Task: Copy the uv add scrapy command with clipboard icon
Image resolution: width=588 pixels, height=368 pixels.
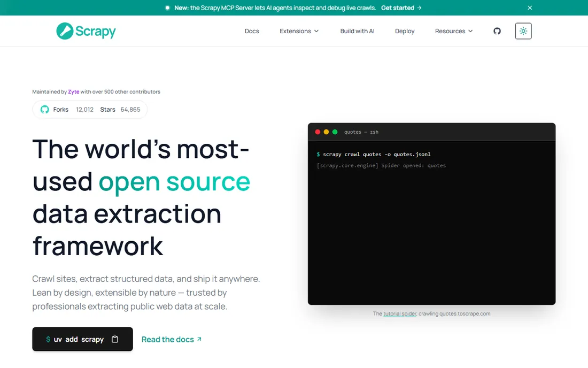Action: (115, 339)
